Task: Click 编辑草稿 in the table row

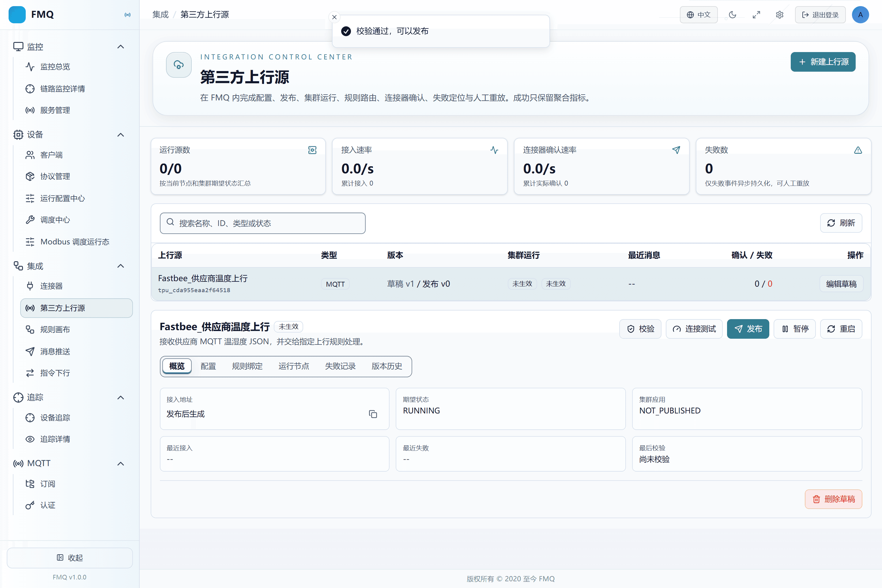Action: (841, 284)
